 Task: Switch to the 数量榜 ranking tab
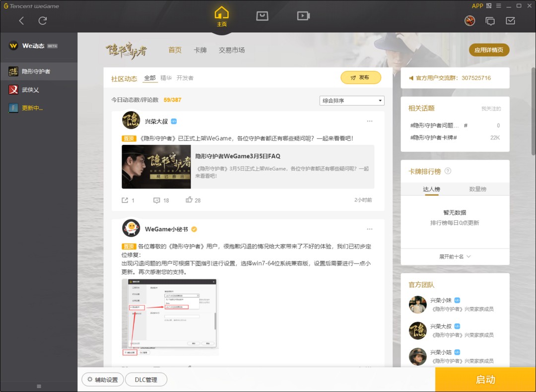(x=477, y=190)
